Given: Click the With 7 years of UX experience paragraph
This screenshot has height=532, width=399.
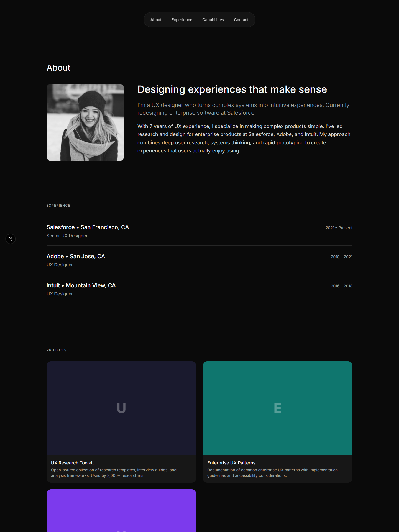Looking at the screenshot, I should 244,139.
